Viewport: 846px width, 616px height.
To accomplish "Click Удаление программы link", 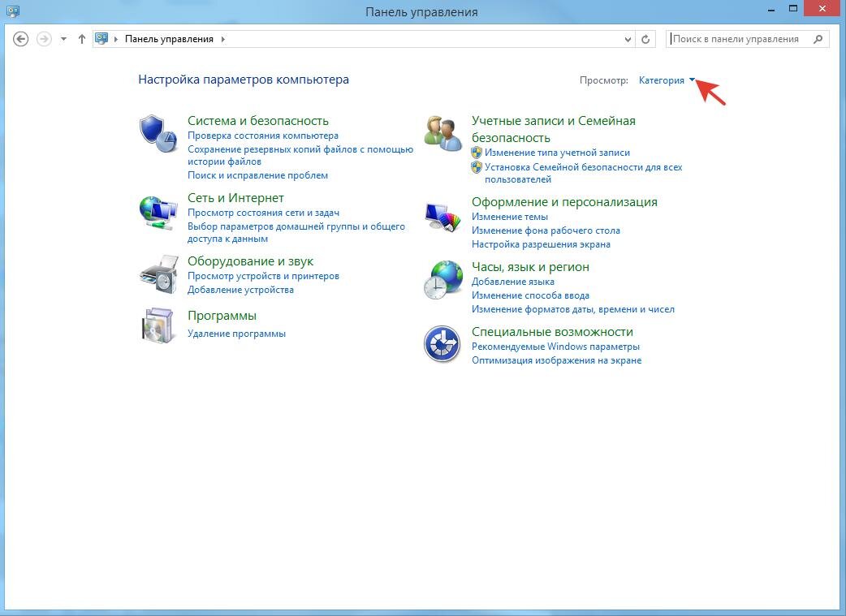I will [236, 334].
